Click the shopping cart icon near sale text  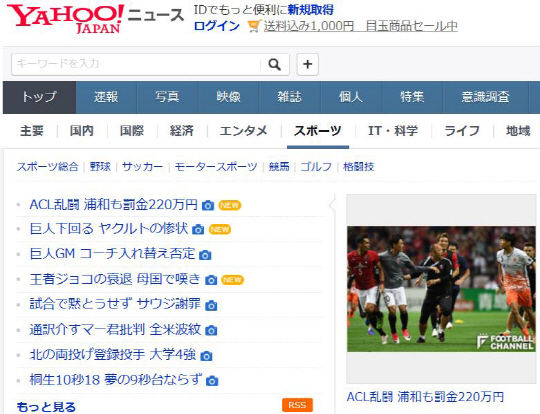point(254,27)
